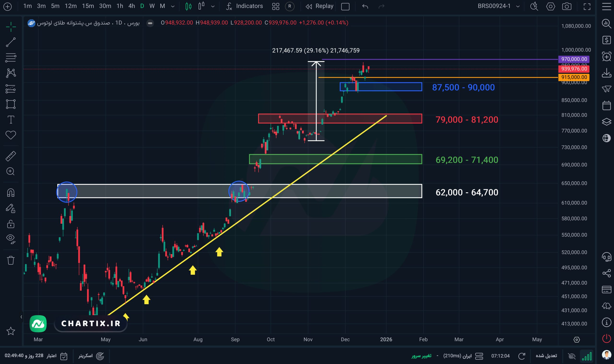Select the W weekly timeframe

[152, 6]
